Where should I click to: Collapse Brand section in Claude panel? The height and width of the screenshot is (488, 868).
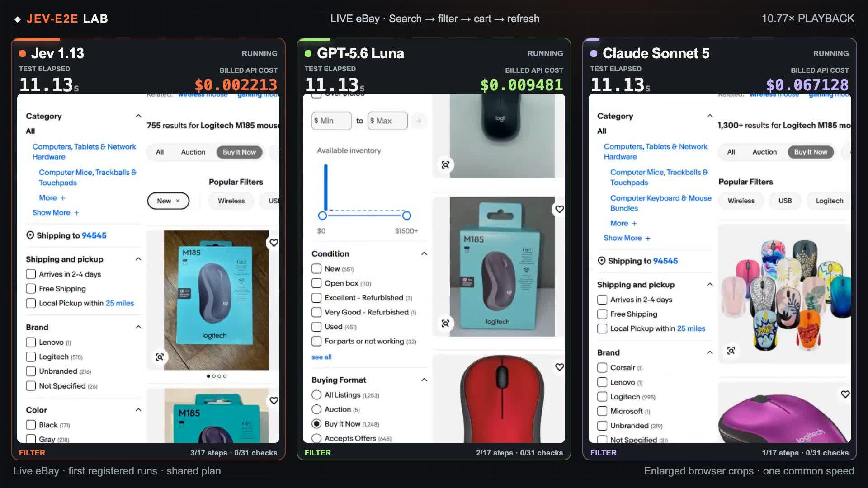coord(710,352)
